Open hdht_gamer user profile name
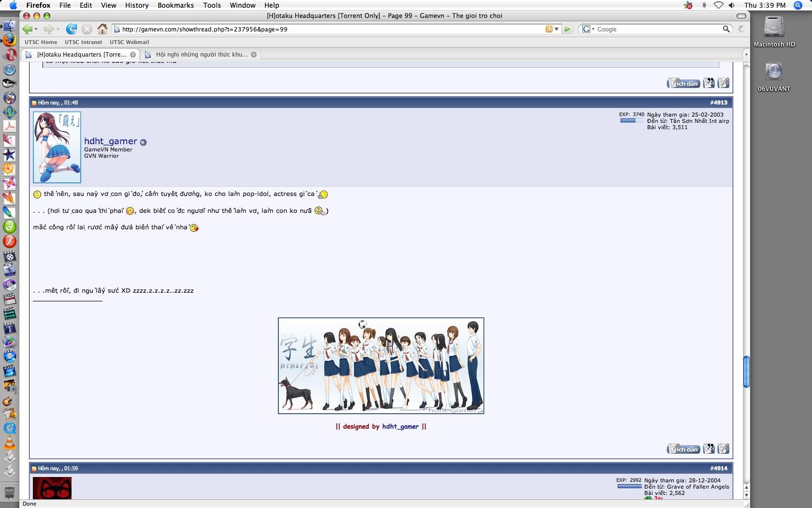This screenshot has height=508, width=812. pos(111,141)
